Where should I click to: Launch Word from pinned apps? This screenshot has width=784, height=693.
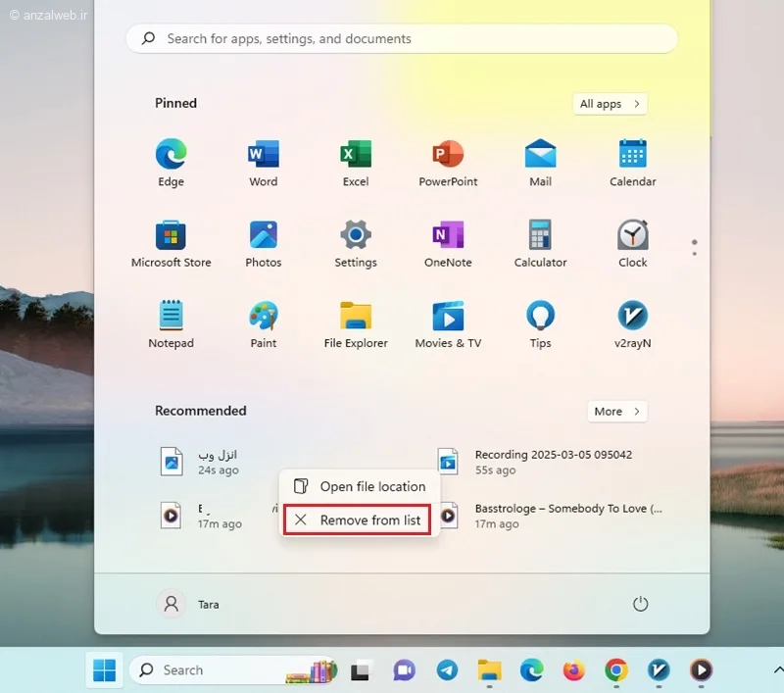[x=263, y=163]
